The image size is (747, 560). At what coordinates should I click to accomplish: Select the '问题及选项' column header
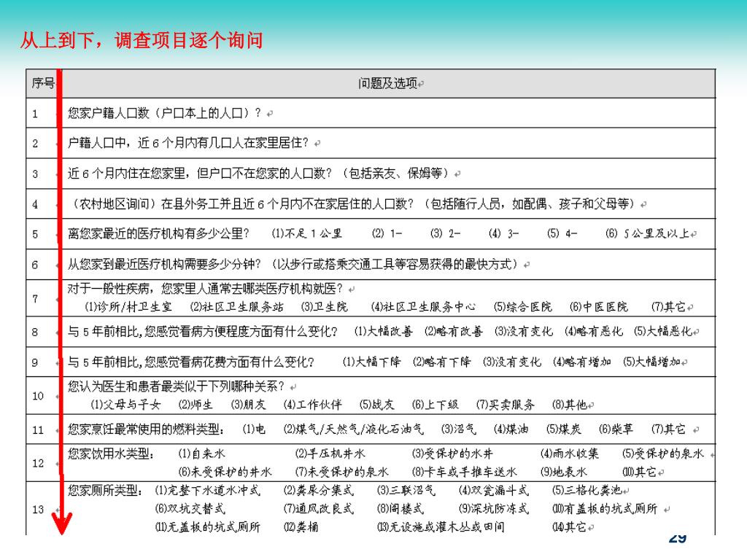pyautogui.click(x=388, y=83)
